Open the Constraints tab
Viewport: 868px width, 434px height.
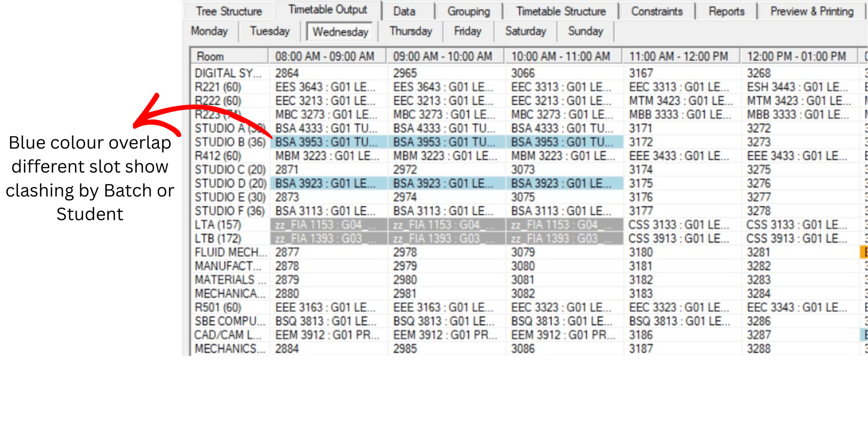coord(657,11)
